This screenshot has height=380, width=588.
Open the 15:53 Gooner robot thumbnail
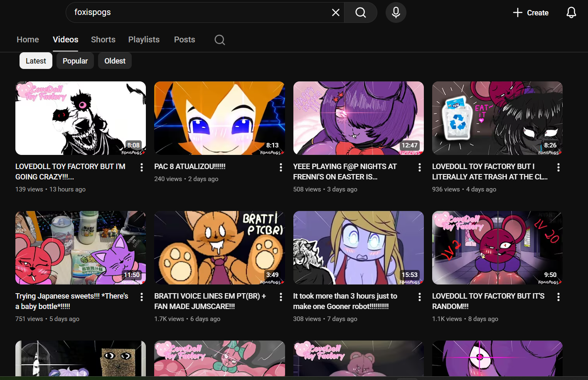point(359,248)
